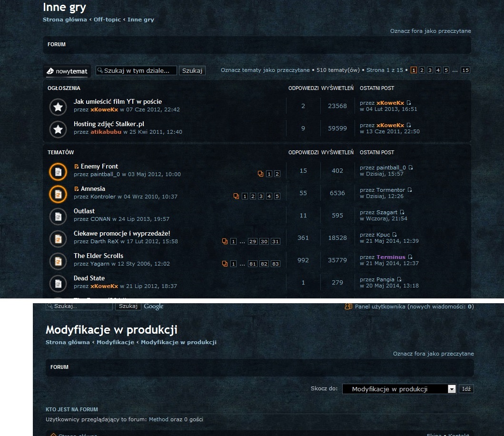
Task: Click the Szukaj... field in lower page
Action: coord(79,306)
